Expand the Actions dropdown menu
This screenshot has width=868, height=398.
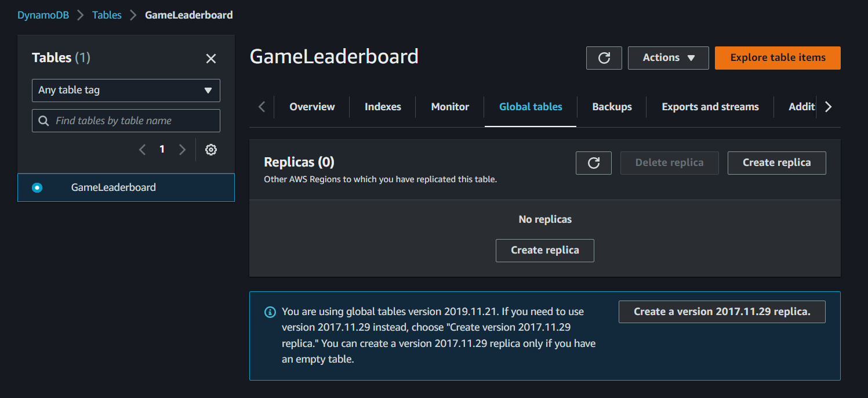(x=669, y=58)
